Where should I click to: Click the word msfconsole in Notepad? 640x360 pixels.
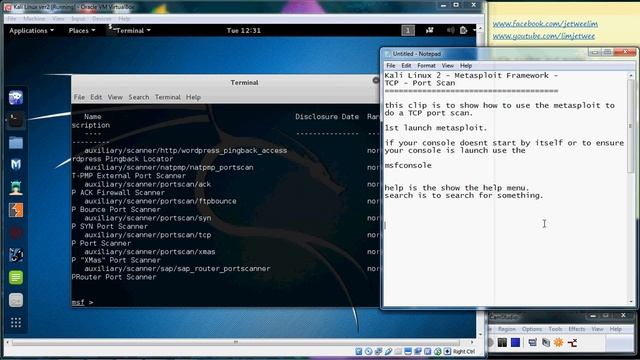pos(408,165)
